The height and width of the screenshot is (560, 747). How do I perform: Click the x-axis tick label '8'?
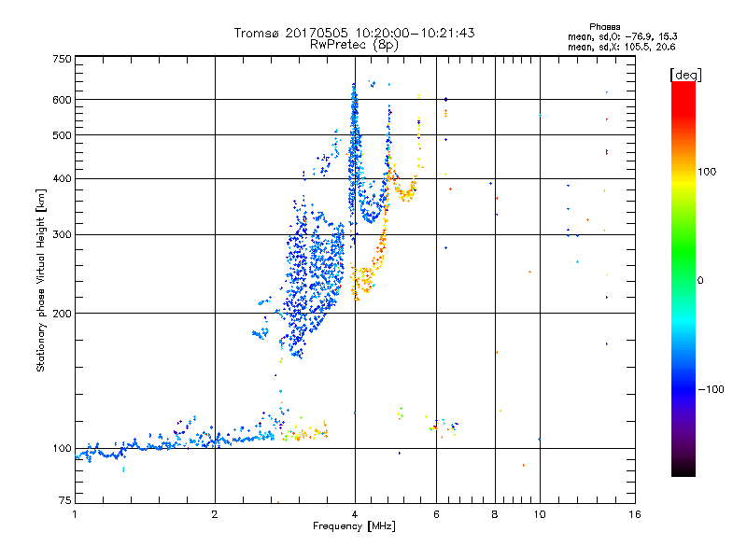click(495, 514)
